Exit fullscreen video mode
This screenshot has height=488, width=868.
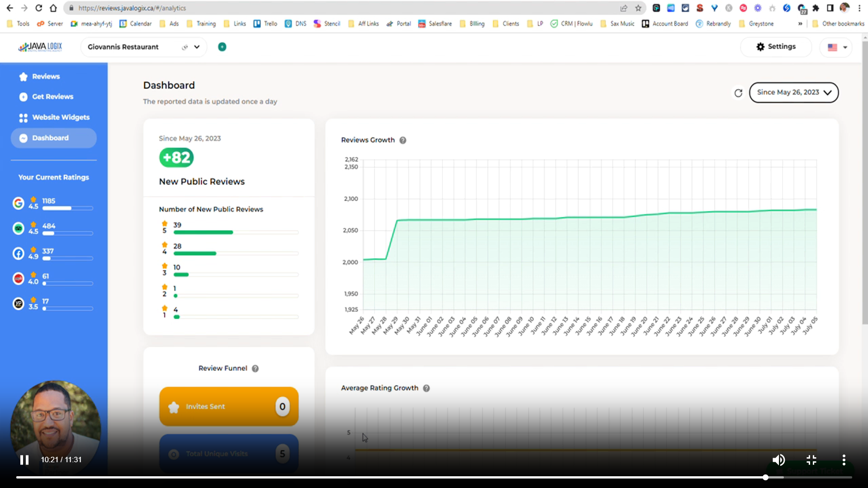[x=811, y=460]
